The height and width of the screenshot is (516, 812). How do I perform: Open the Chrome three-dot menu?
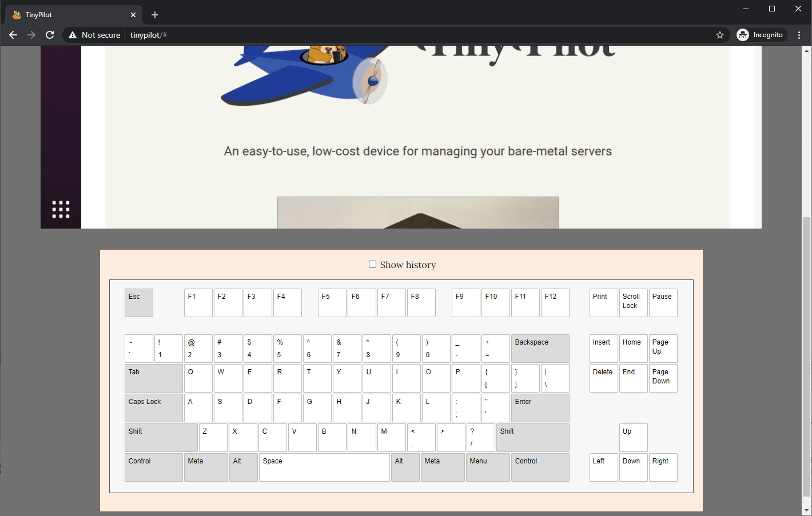[799, 35]
